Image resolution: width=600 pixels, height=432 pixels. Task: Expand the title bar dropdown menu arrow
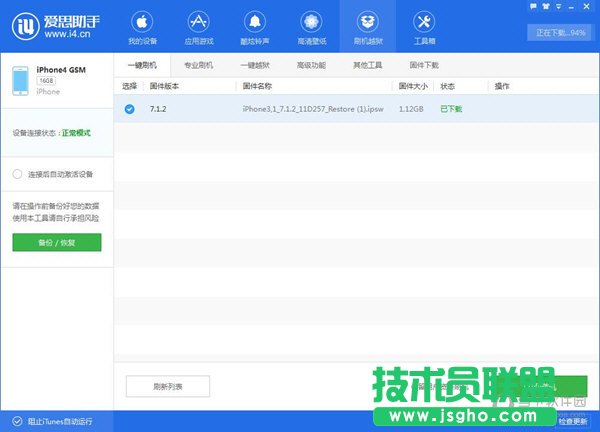[x=558, y=7]
